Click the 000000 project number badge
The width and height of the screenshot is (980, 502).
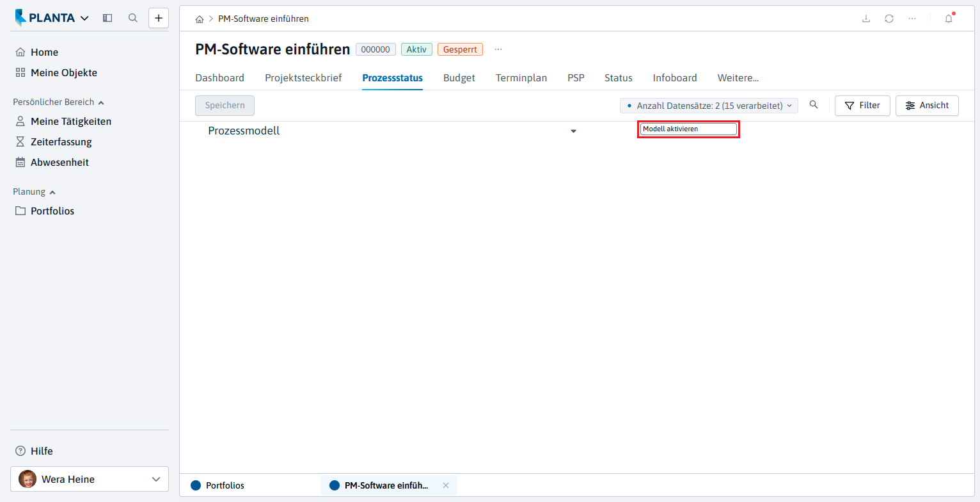tap(375, 49)
